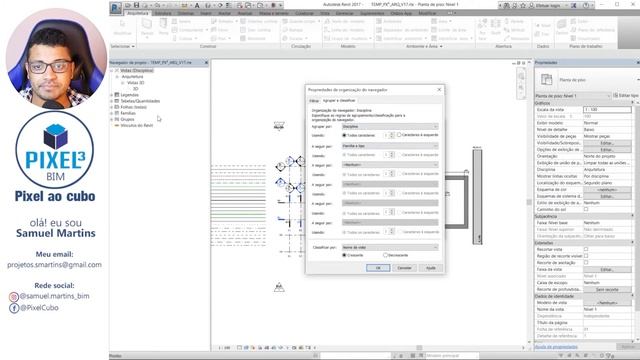Image resolution: width=640 pixels, height=360 pixels.
Task: Click the Cancelar button in the dialog
Action: (x=404, y=268)
